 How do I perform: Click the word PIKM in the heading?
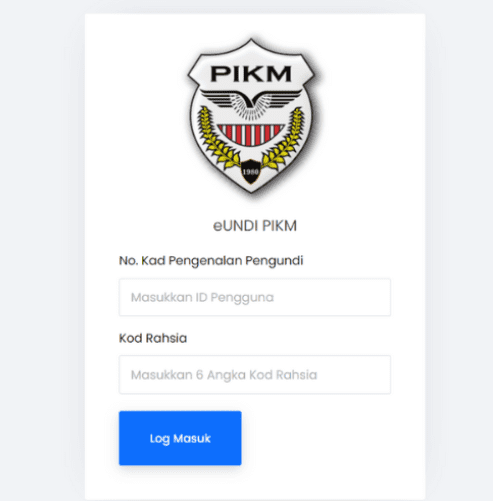[279, 226]
